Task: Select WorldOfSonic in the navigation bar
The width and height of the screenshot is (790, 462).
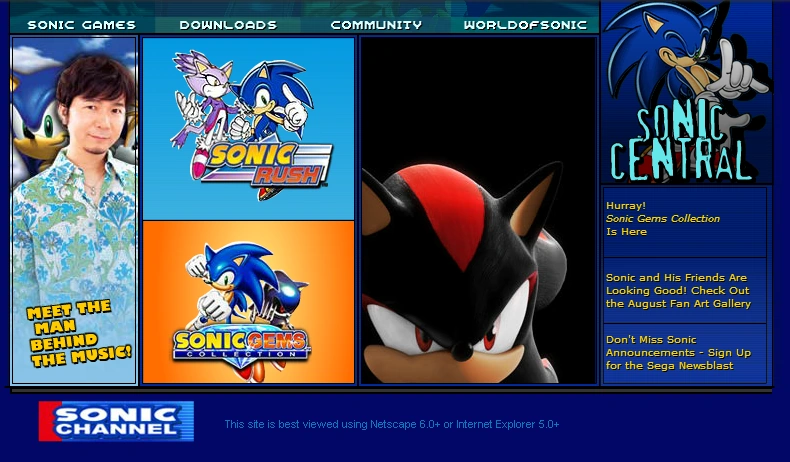Action: tap(525, 25)
